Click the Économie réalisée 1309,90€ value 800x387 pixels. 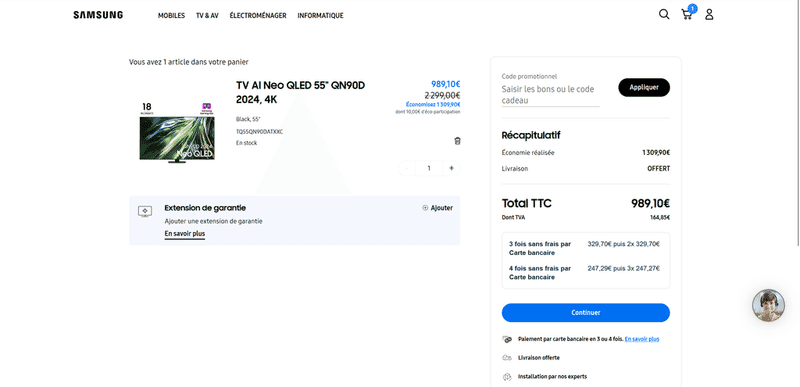[x=656, y=152]
